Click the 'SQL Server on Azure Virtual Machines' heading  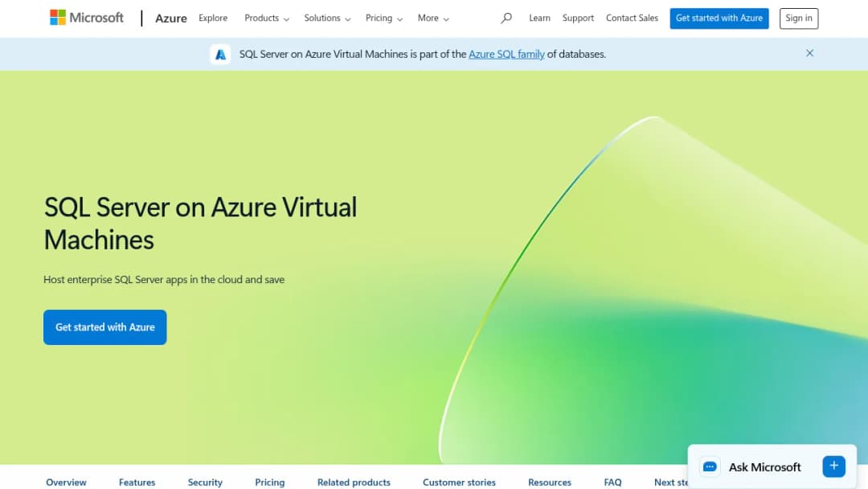point(200,224)
